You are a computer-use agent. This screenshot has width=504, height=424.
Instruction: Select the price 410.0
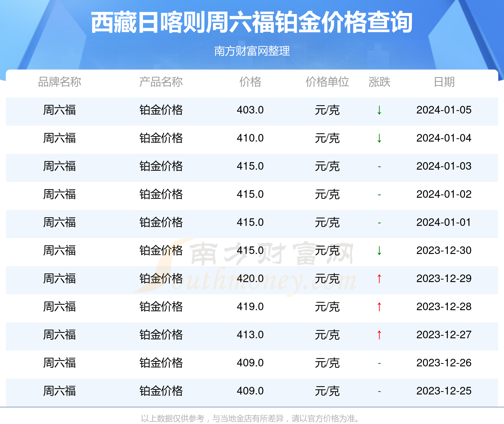click(x=250, y=138)
